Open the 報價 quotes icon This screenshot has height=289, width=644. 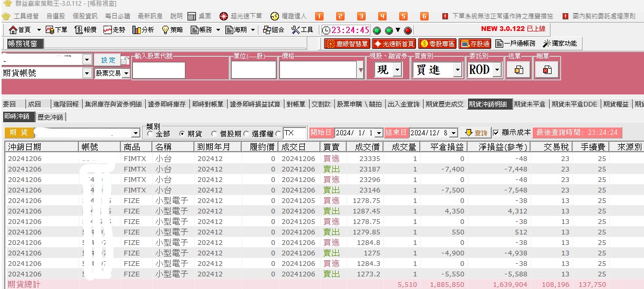[86, 30]
